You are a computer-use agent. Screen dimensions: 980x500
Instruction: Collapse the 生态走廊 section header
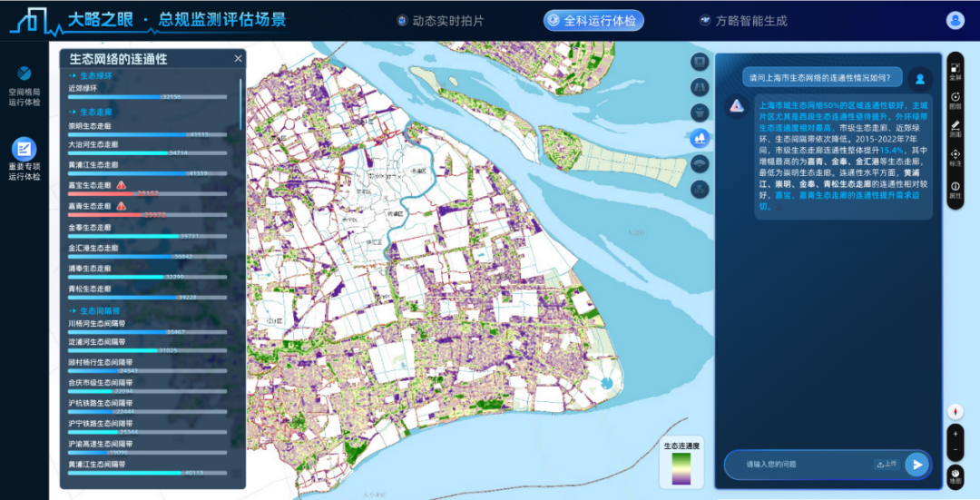[95, 112]
